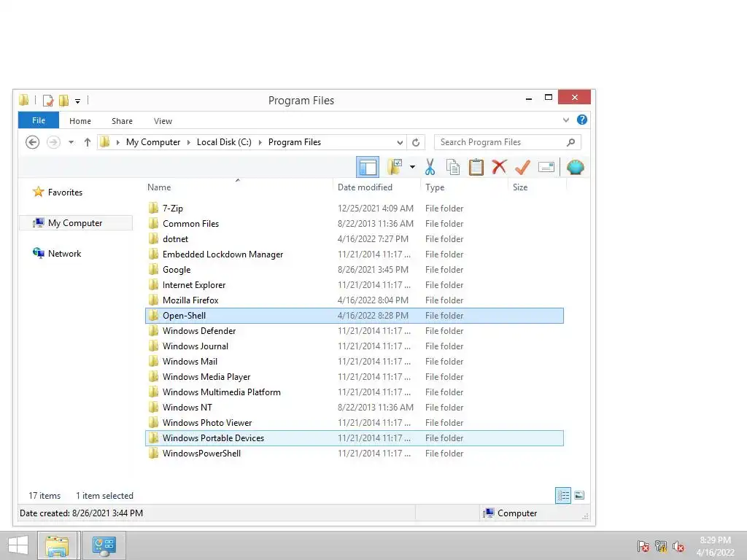Click the Help question mark icon
747x560 pixels.
[581, 120]
